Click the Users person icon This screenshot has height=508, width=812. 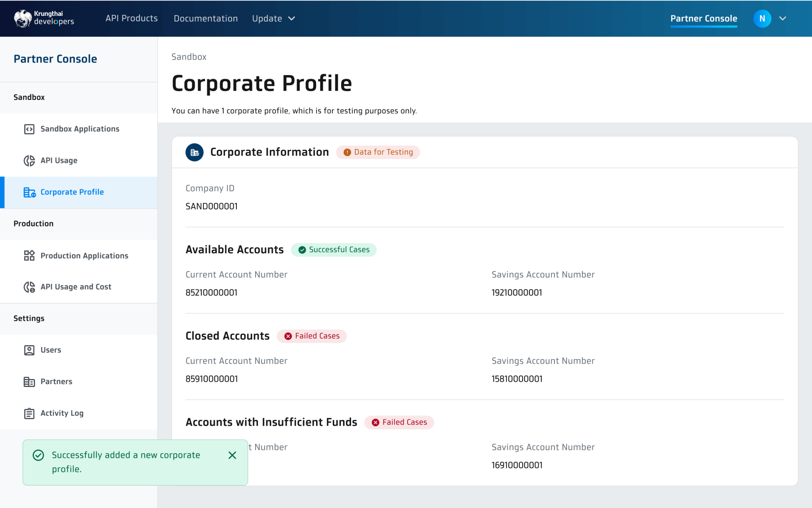point(29,350)
